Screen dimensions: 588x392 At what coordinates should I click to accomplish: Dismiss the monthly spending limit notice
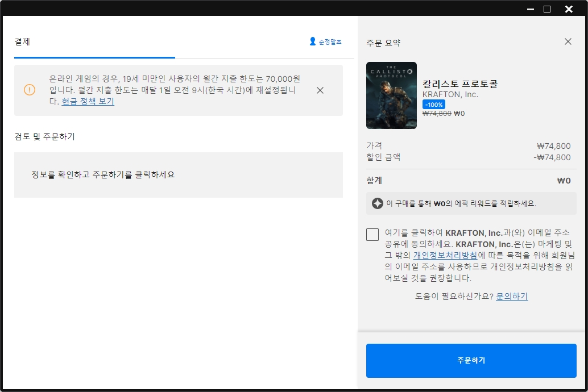pos(320,90)
